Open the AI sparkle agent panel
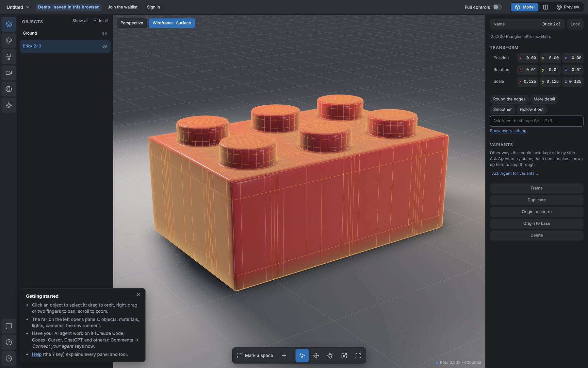 coord(9,105)
